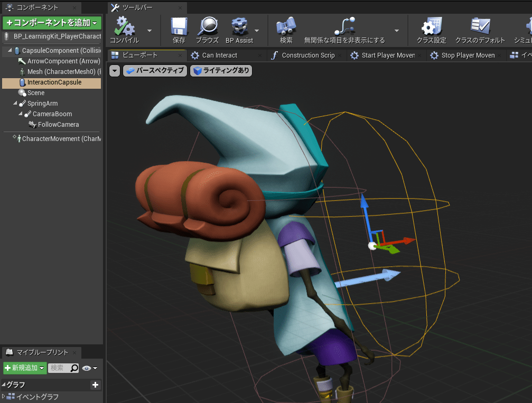Click the Save (保存) floppy disk icon
The image size is (532, 403).
(x=179, y=26)
